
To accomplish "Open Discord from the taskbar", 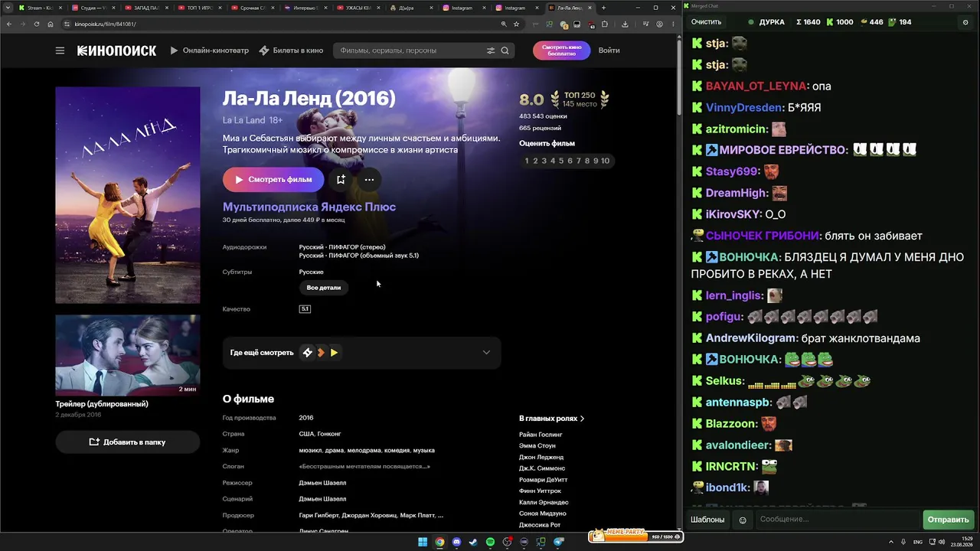I will [x=456, y=542].
